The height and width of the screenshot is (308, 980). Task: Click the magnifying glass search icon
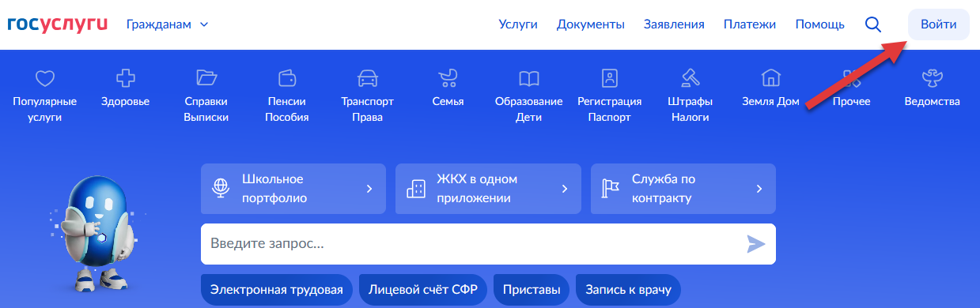[873, 24]
